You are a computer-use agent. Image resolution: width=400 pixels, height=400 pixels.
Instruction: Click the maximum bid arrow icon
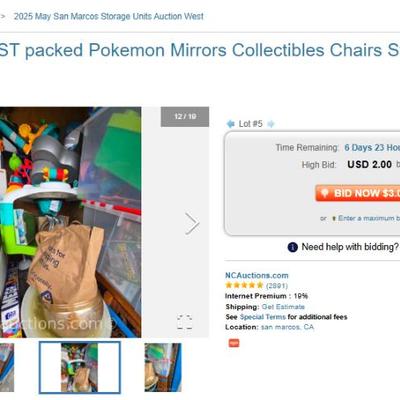334,219
